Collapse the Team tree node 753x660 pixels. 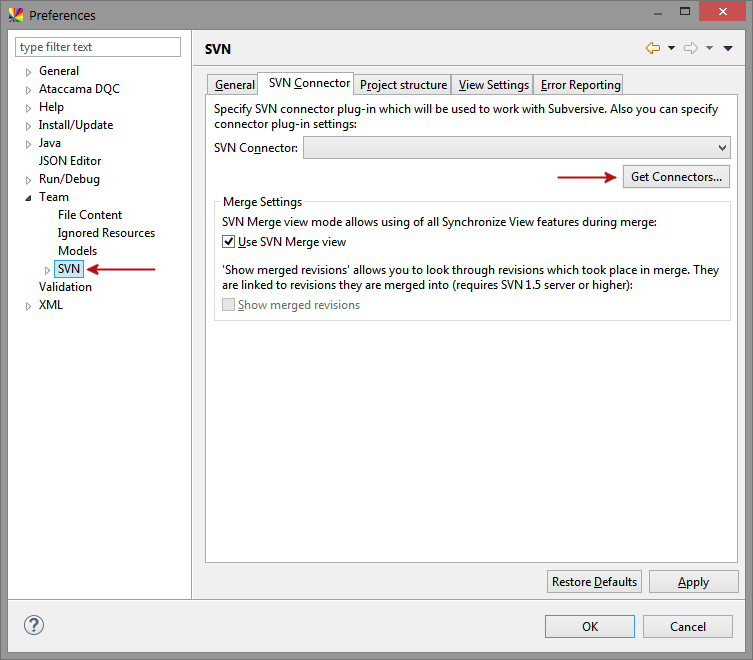[28, 198]
